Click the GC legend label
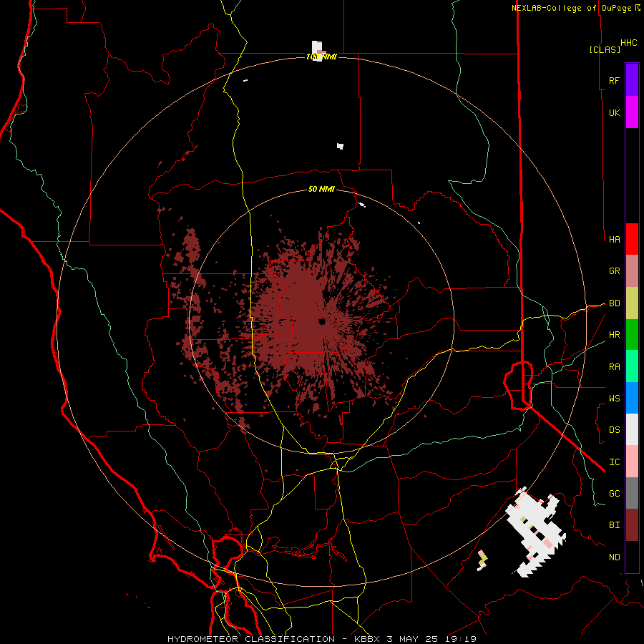The image size is (644, 644). [614, 493]
